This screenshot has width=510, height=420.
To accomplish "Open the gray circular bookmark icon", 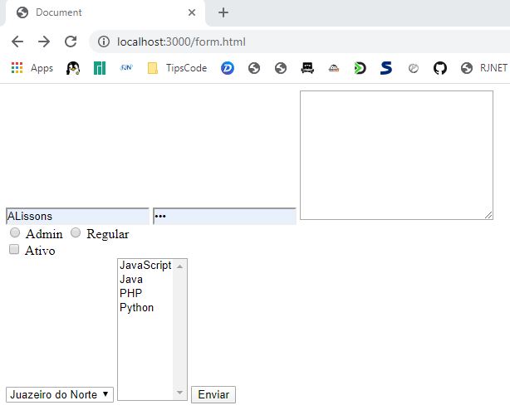I will (414, 69).
